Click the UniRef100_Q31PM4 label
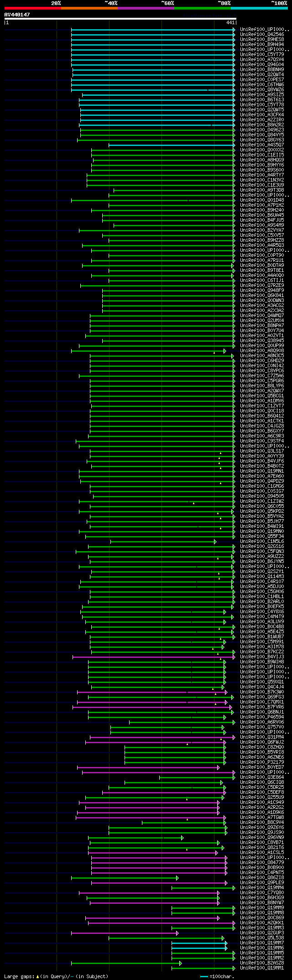The height and width of the screenshot is (980, 292). pos(262,737)
